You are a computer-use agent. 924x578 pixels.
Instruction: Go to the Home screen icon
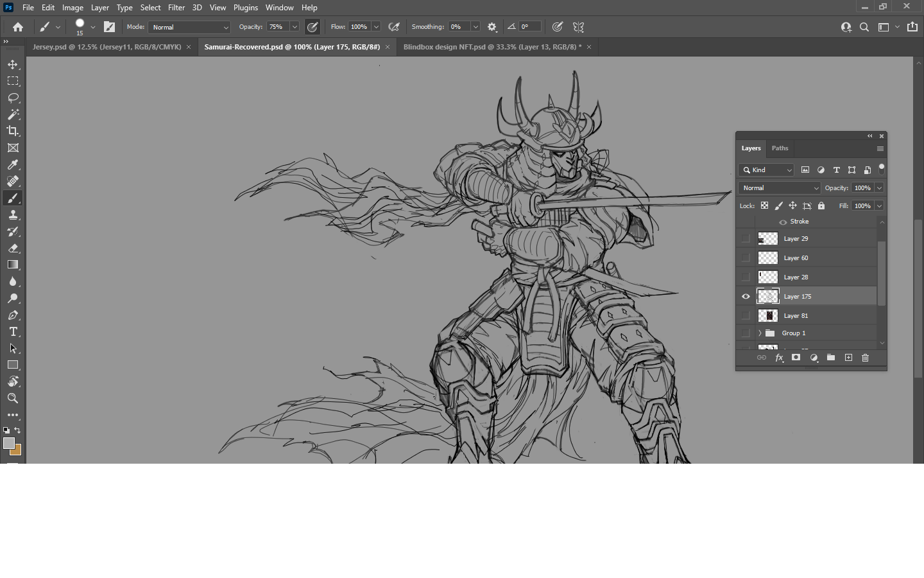tap(18, 27)
